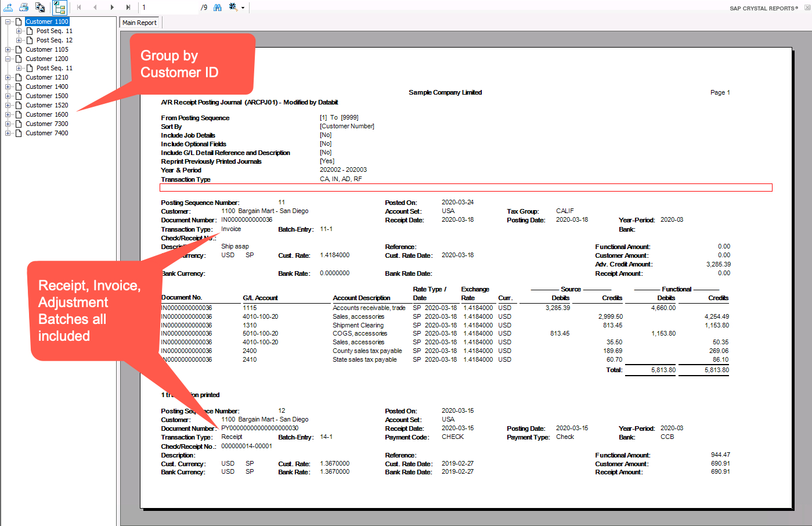Select Customer 1520 in the group tree

(x=47, y=105)
